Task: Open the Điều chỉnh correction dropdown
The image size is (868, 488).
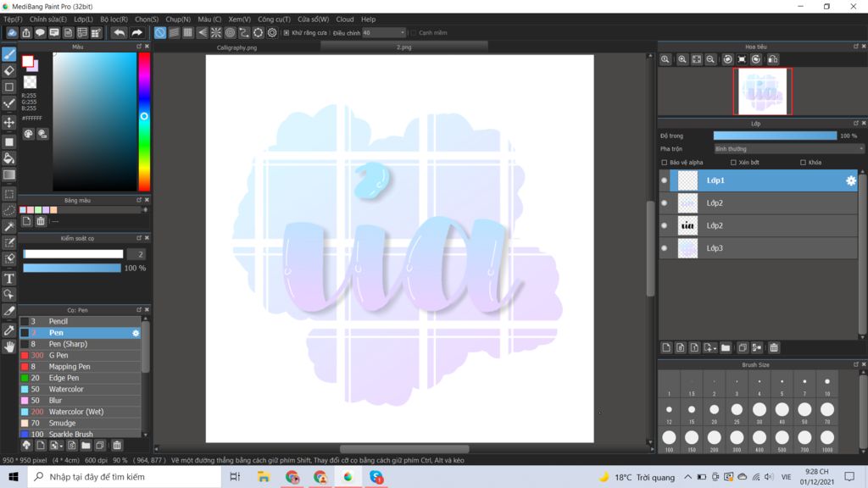Action: 384,33
